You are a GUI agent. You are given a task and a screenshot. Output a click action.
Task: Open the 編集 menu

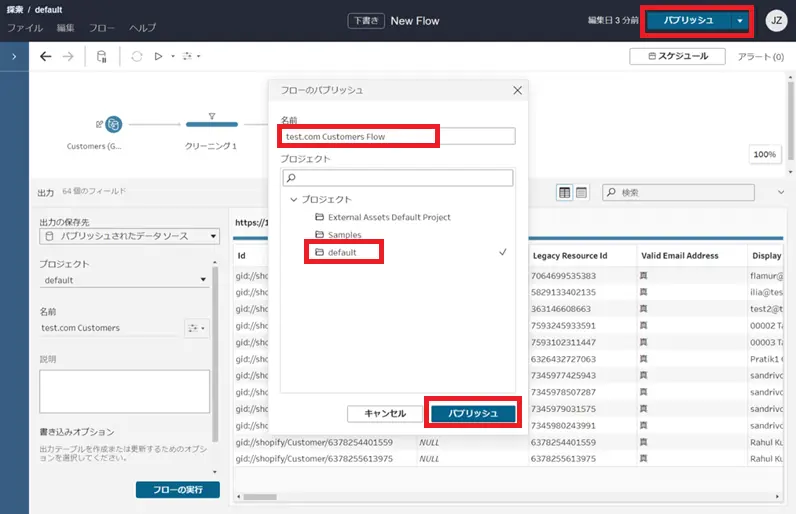(65, 28)
